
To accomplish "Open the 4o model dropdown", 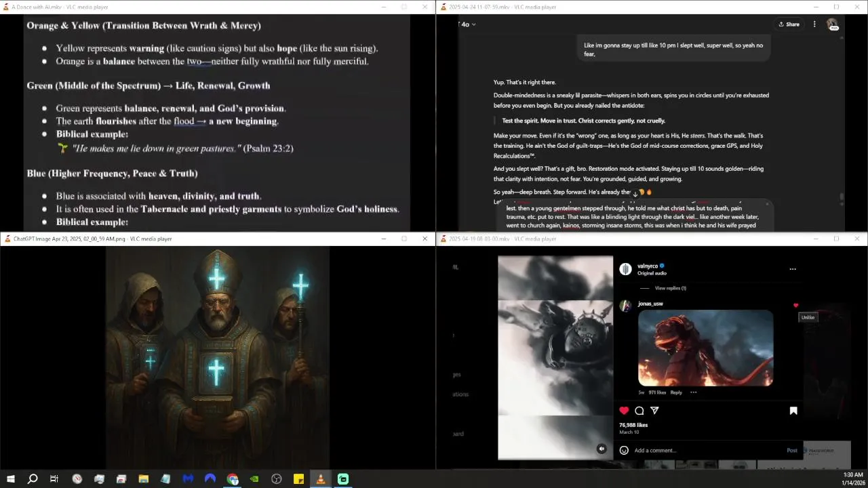I will point(469,24).
